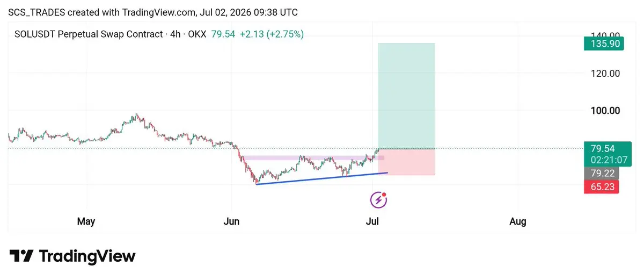Viewport: 644px width, 280px height.
Task: Click the red stop-loss zone
Action: pyautogui.click(x=406, y=162)
